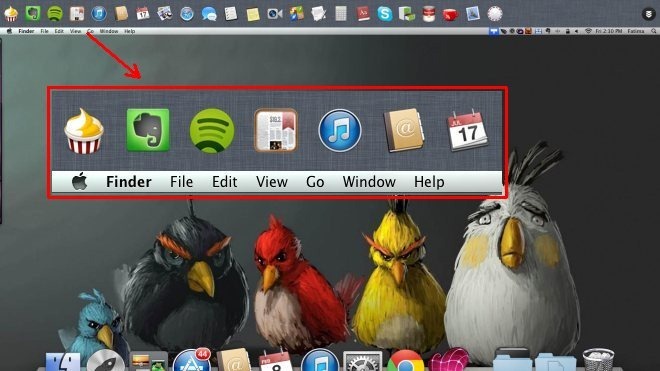Open the green file cabinet icon in top bar
Screen dimensions: 660x371
click(407, 13)
